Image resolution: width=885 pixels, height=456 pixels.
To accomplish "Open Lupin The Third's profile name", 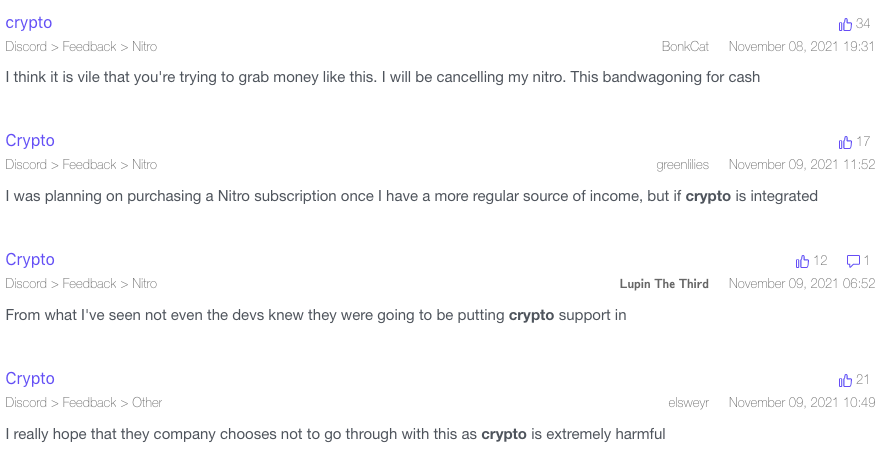I will pyautogui.click(x=664, y=283).
